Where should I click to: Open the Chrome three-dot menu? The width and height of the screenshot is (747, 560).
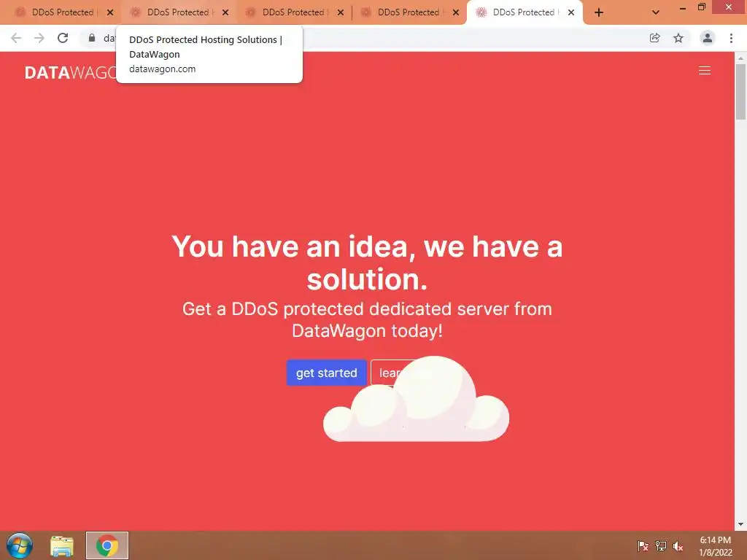(731, 38)
